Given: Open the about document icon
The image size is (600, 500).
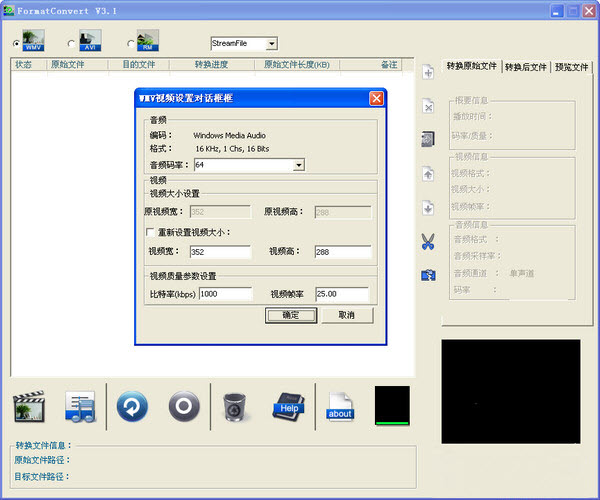Looking at the screenshot, I should click(340, 407).
